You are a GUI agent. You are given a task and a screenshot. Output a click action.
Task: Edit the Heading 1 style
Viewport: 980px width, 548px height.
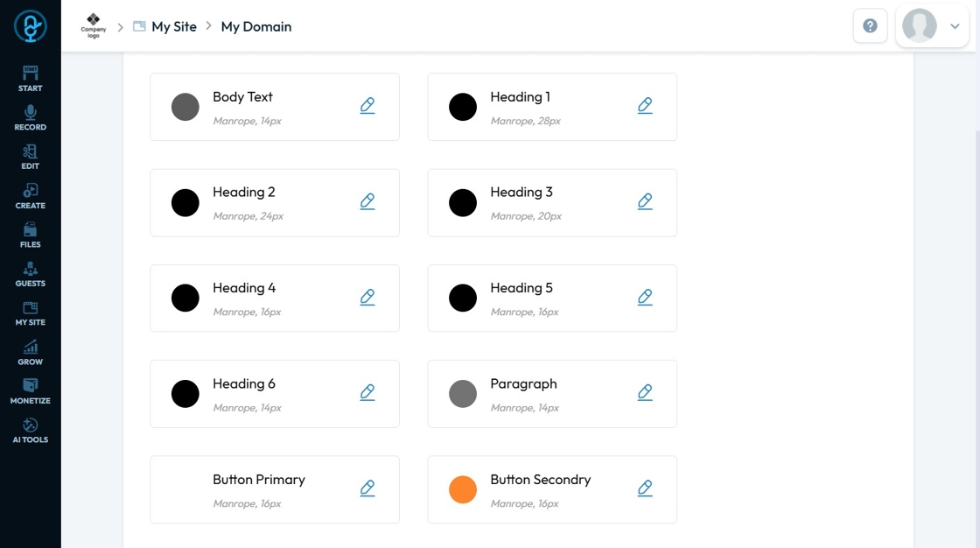[645, 106]
